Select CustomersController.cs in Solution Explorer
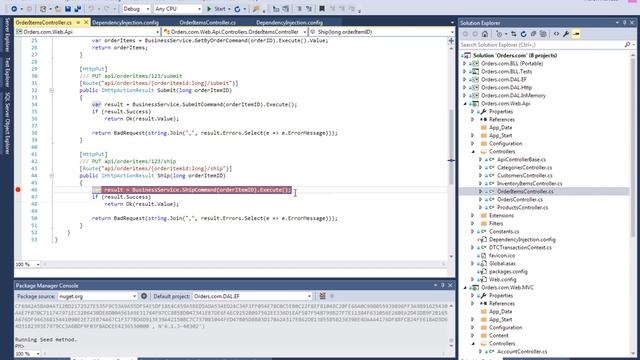The image size is (640, 360). (x=524, y=176)
